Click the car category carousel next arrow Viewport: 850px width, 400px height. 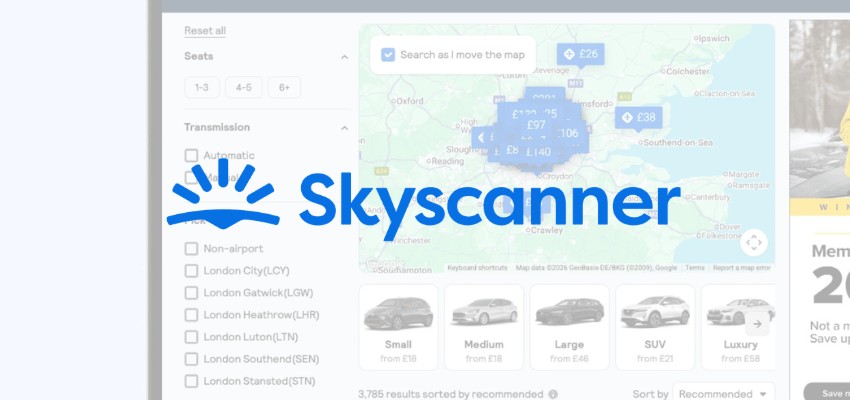pos(757,323)
